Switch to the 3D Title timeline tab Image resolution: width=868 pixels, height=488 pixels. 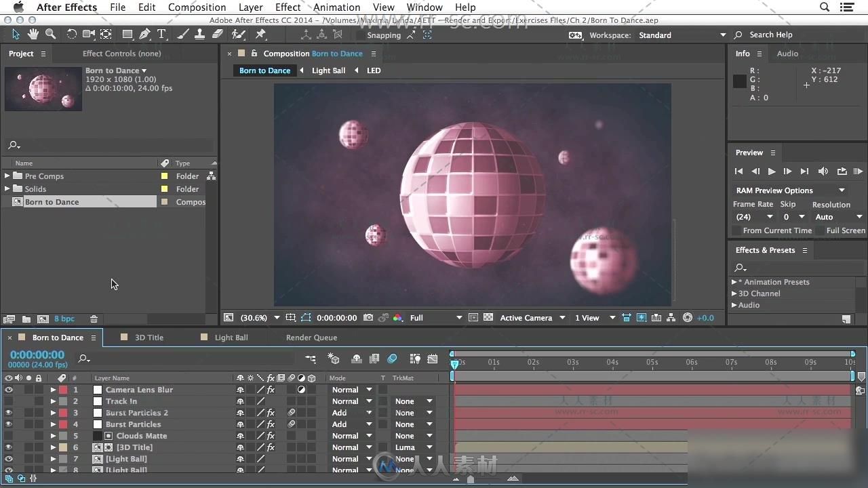point(149,337)
